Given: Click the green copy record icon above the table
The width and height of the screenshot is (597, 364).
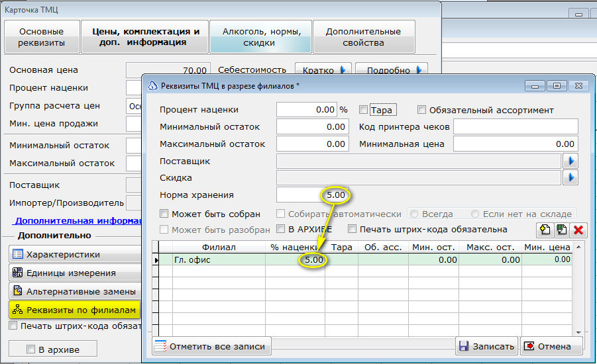Looking at the screenshot, I should (562, 230).
